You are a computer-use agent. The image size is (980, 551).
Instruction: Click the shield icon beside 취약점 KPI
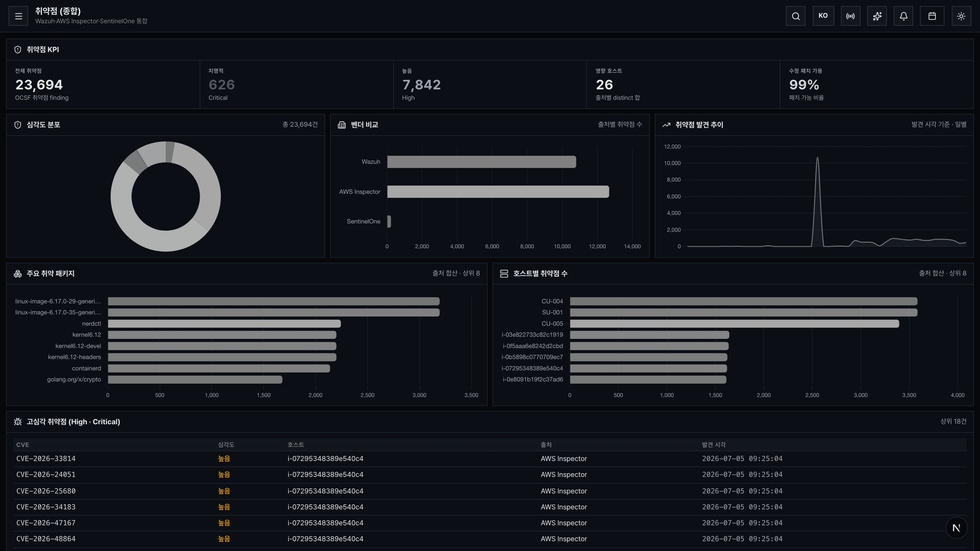(17, 49)
